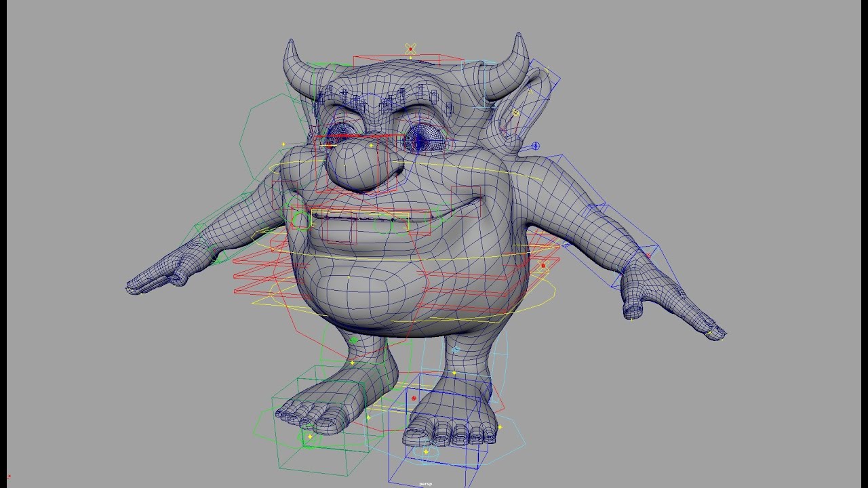The image size is (868, 488).
Task: Select the yellow circle control on the ear
Action: (515, 113)
